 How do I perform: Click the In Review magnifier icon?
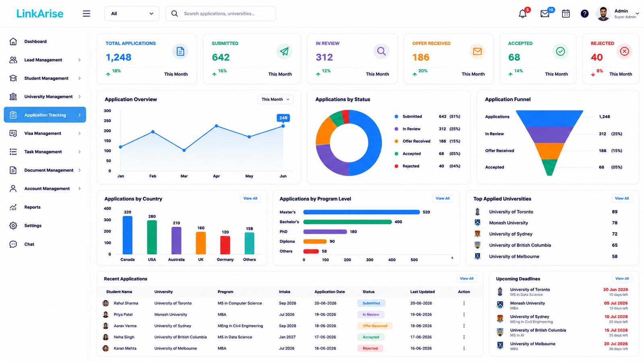pyautogui.click(x=381, y=51)
